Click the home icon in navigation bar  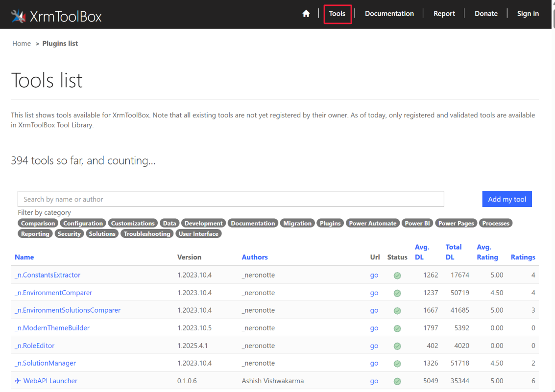pyautogui.click(x=306, y=14)
